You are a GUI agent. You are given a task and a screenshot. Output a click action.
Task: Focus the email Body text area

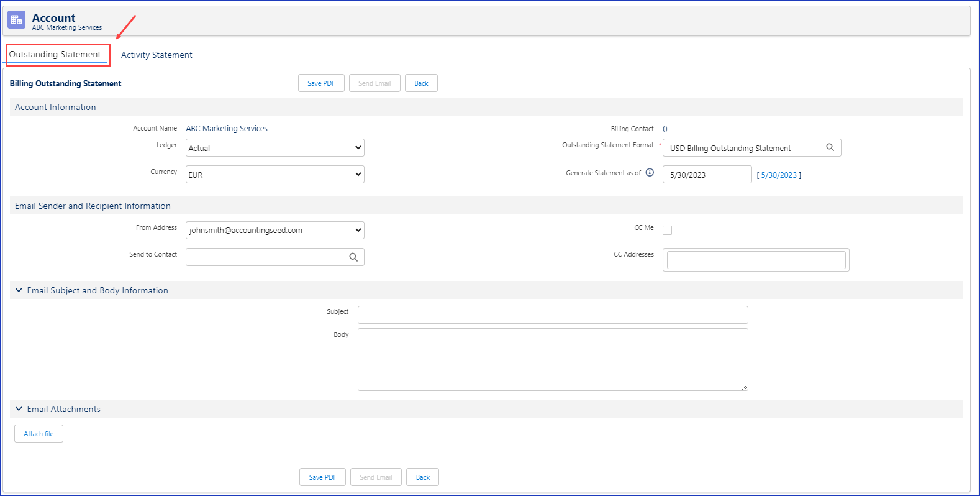point(553,359)
